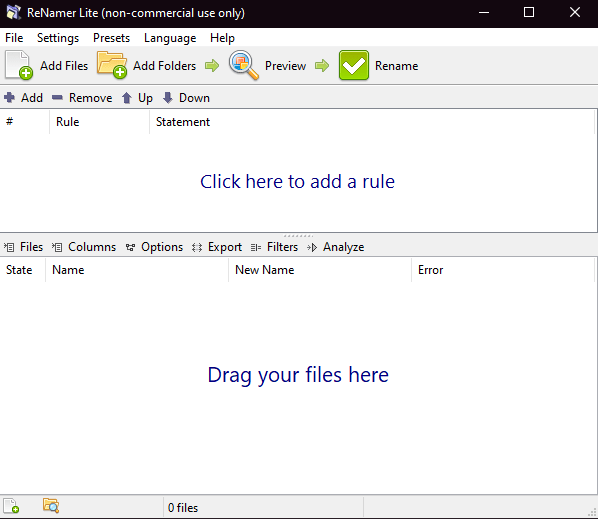This screenshot has height=519, width=598.
Task: Click the panel splitter grip dots
Action: click(299, 236)
